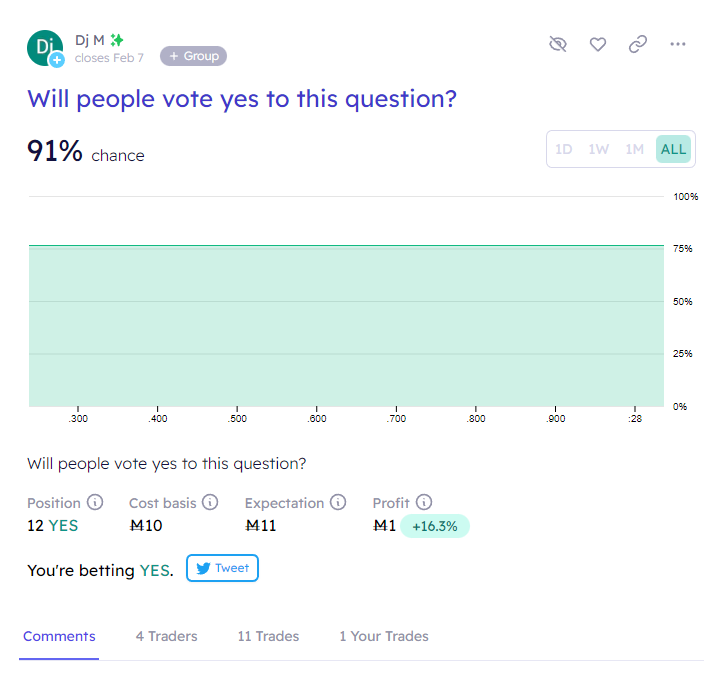This screenshot has width=726, height=674.
Task: Follow Dj M using avatar plus badge
Action: click(x=57, y=60)
